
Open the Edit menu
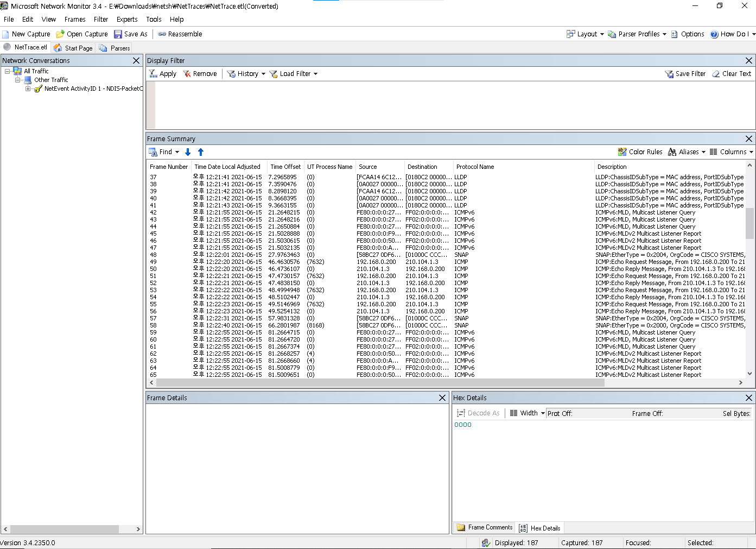[28, 19]
